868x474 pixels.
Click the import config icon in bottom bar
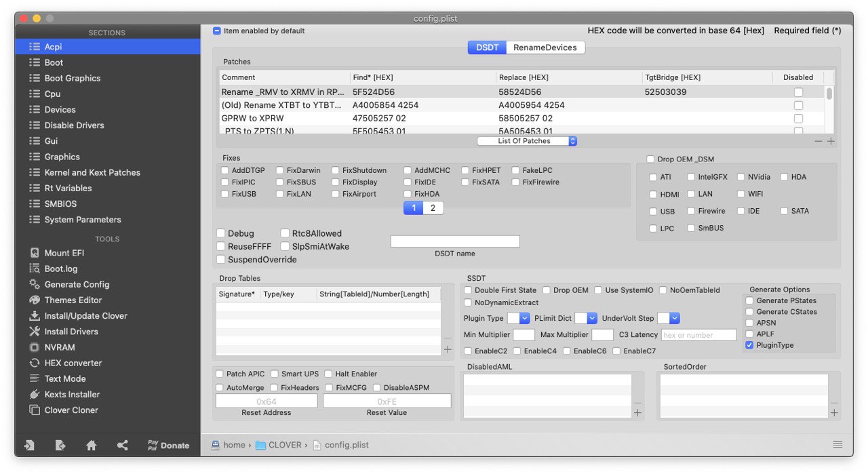[29, 446]
